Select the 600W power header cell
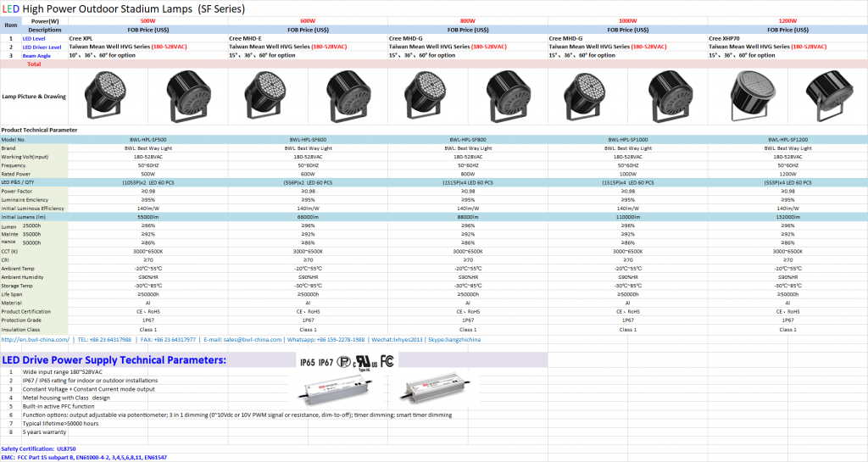Screen dimensions: 868x462 pos(308,21)
